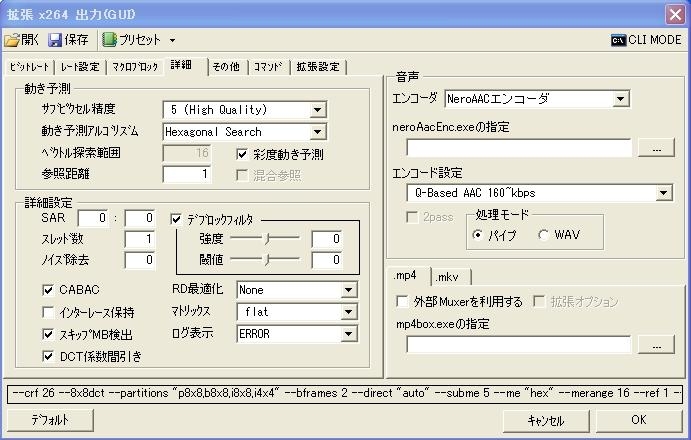691x440 pixels.
Task: Click the ノイズ除去 input field
Action: tap(140, 260)
